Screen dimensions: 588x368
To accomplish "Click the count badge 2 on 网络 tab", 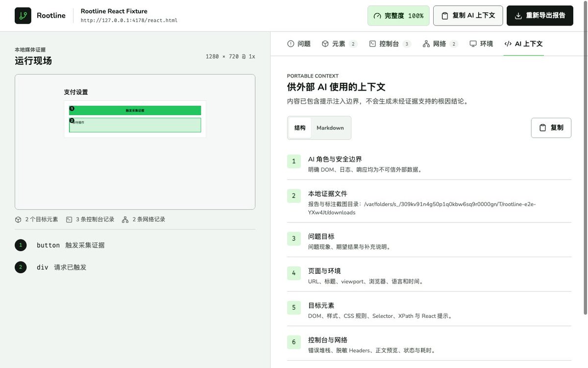I will pos(454,44).
